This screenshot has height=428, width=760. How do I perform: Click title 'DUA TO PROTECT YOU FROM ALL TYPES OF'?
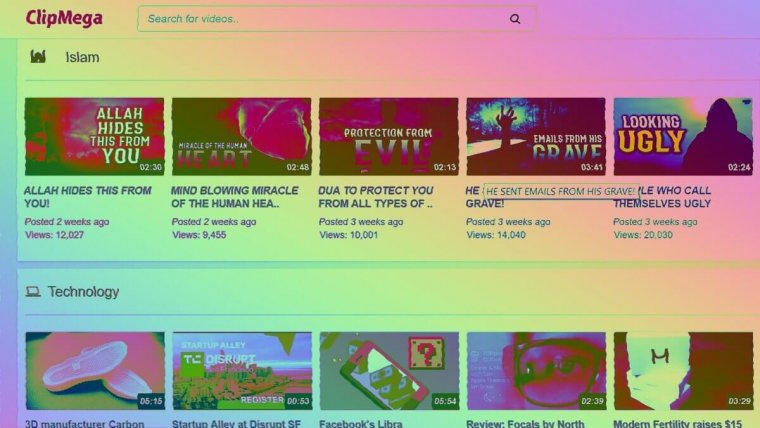click(x=376, y=197)
